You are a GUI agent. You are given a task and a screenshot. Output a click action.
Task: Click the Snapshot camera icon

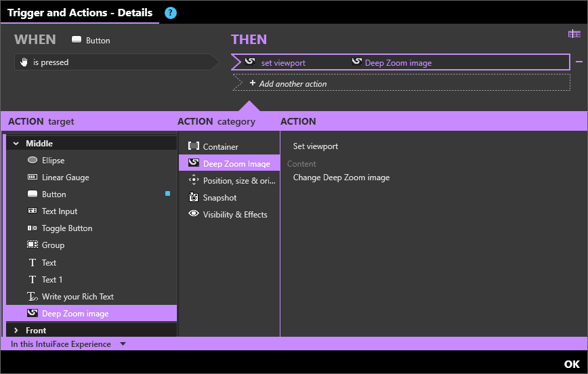pyautogui.click(x=194, y=197)
